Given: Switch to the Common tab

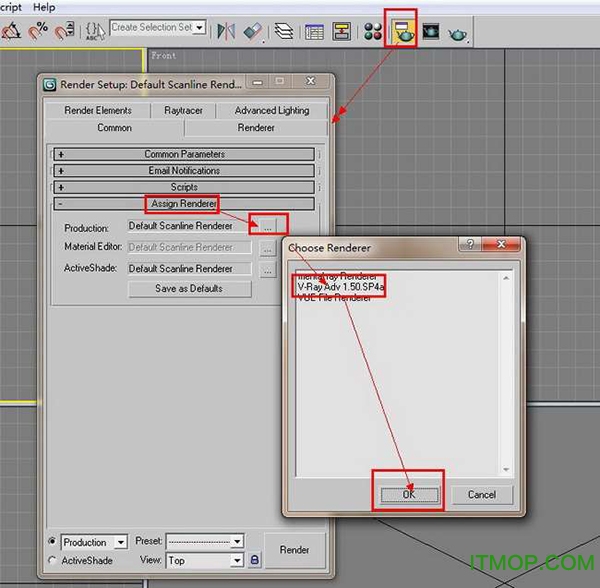Looking at the screenshot, I should 114,128.
